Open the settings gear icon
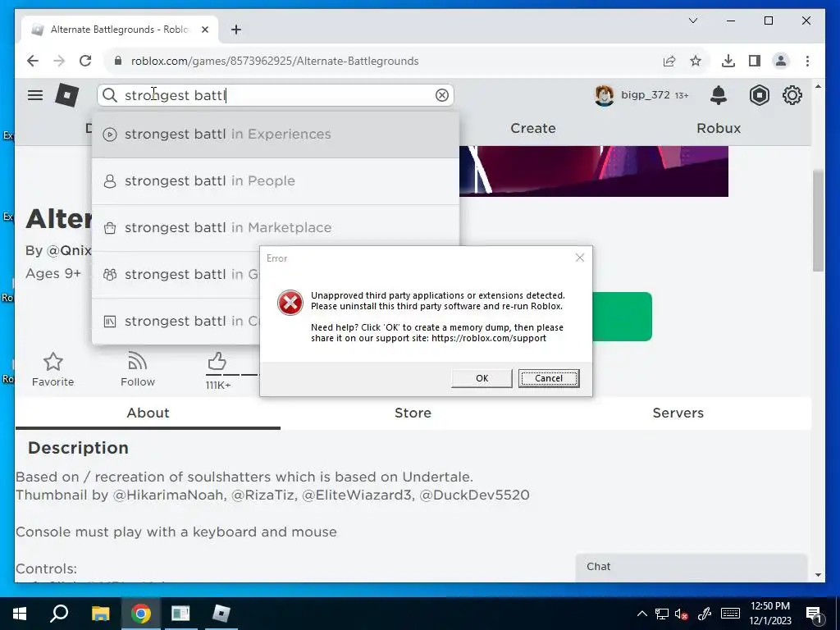840x630 pixels. [x=792, y=95]
